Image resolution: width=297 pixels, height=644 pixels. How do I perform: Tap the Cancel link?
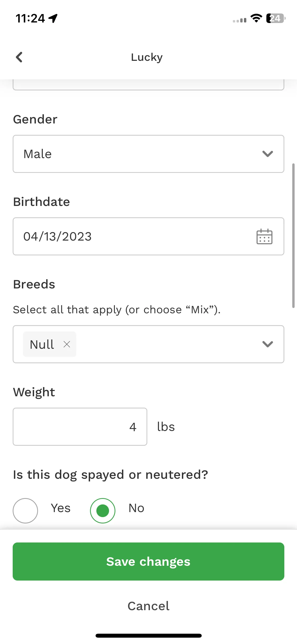148,606
